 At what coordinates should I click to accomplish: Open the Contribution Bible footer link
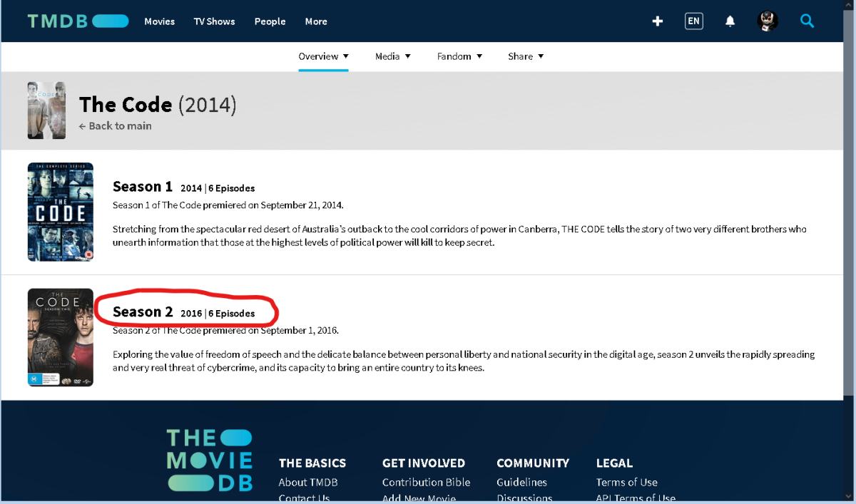(x=426, y=483)
